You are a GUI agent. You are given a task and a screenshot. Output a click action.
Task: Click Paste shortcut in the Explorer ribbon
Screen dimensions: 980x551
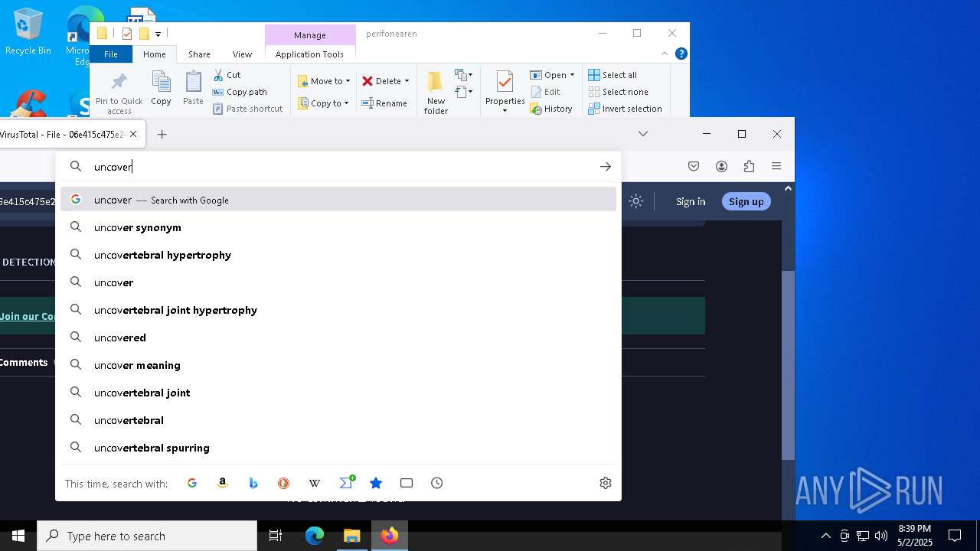click(x=248, y=109)
